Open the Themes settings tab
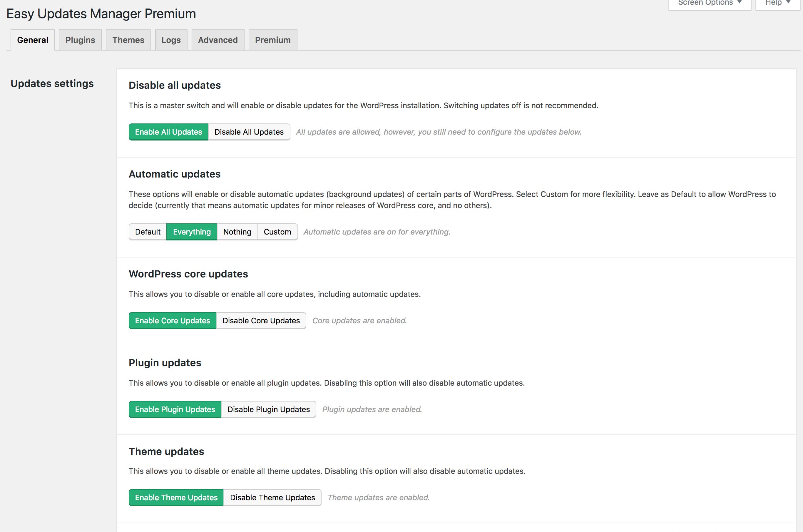Image resolution: width=803 pixels, height=532 pixels. (128, 40)
